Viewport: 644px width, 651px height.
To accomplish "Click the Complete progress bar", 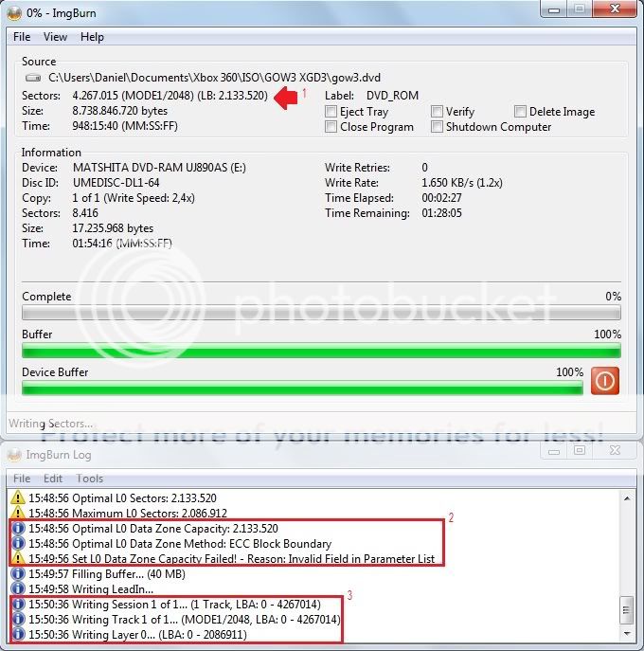I will pyautogui.click(x=321, y=313).
